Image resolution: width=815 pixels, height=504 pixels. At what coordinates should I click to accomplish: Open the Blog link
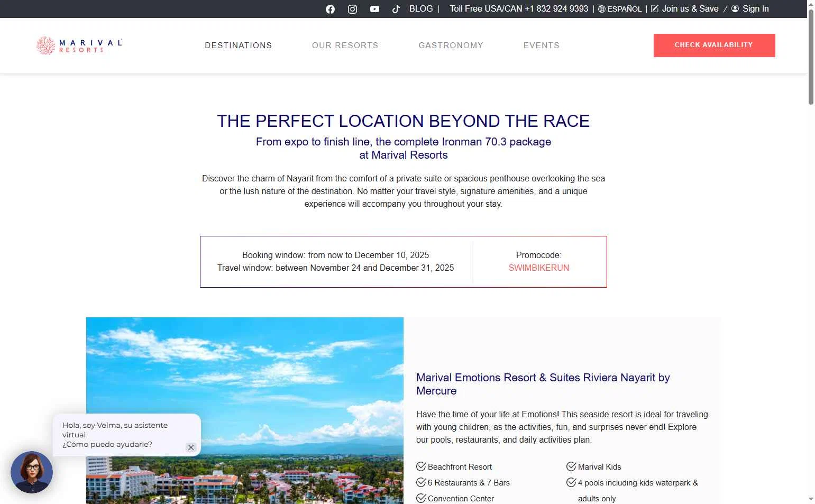421,9
